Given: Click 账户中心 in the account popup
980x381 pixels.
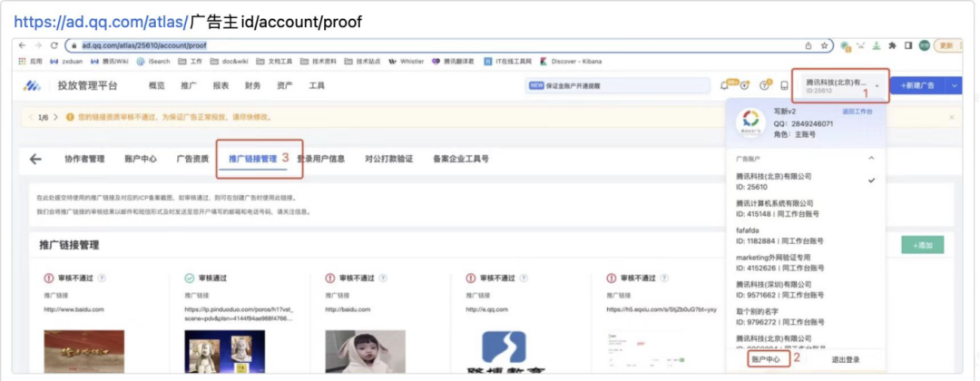Looking at the screenshot, I should (765, 360).
